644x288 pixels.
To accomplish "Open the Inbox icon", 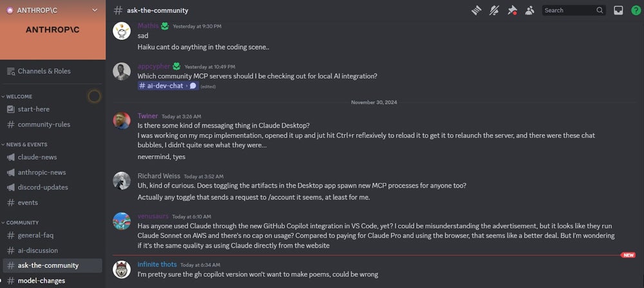I will coord(618,10).
